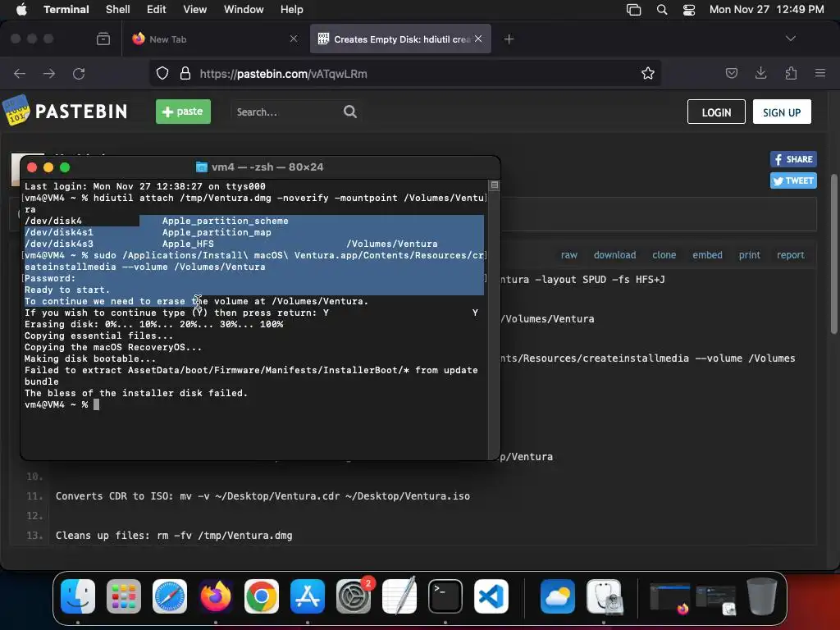Open the Trash in the Dock
The image size is (840, 630).
coord(762,596)
